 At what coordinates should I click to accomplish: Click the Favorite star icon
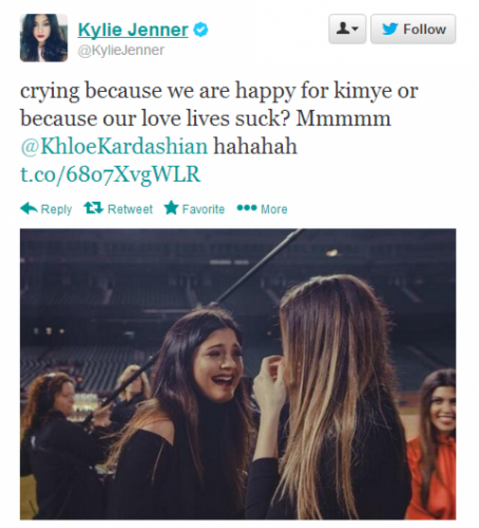(171, 208)
